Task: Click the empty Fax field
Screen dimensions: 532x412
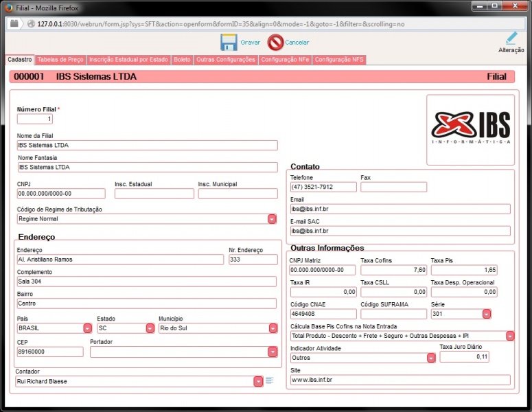Action: click(393, 187)
